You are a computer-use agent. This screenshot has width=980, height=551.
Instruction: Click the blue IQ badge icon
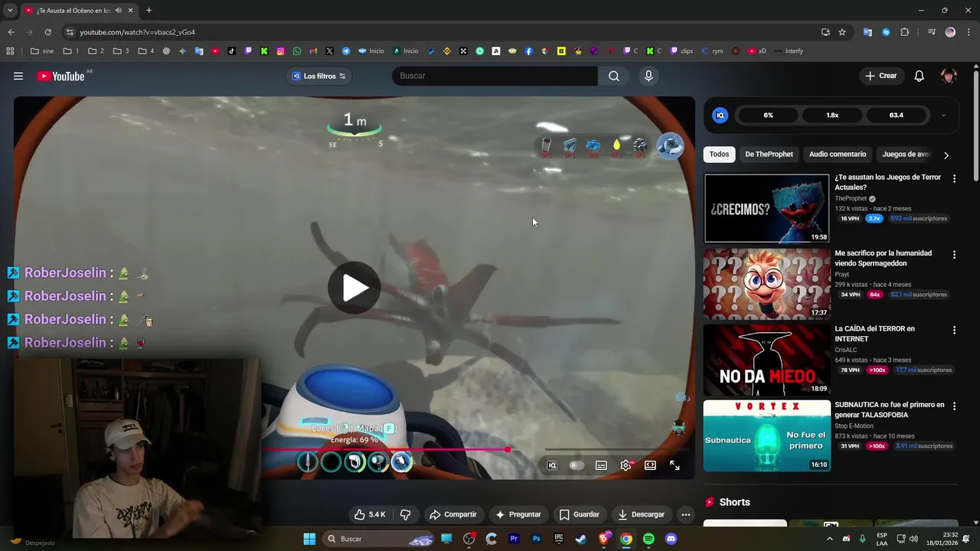point(720,116)
